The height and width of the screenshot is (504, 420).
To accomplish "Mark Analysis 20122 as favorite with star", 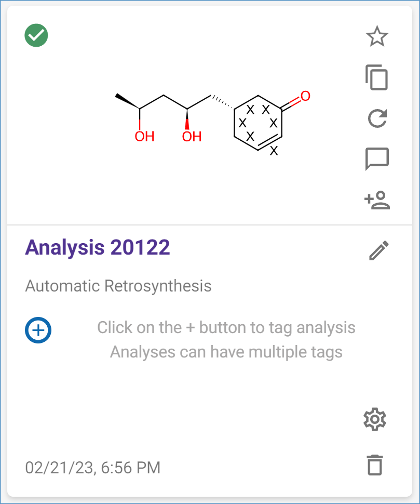I will tap(377, 37).
